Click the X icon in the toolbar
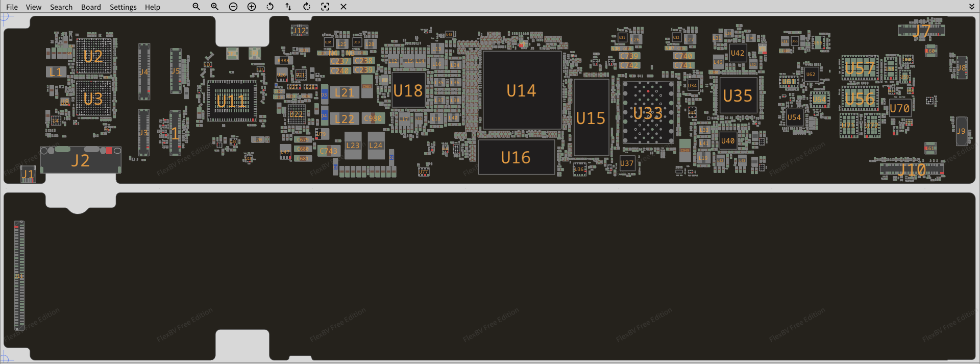The image size is (980, 364). (344, 7)
